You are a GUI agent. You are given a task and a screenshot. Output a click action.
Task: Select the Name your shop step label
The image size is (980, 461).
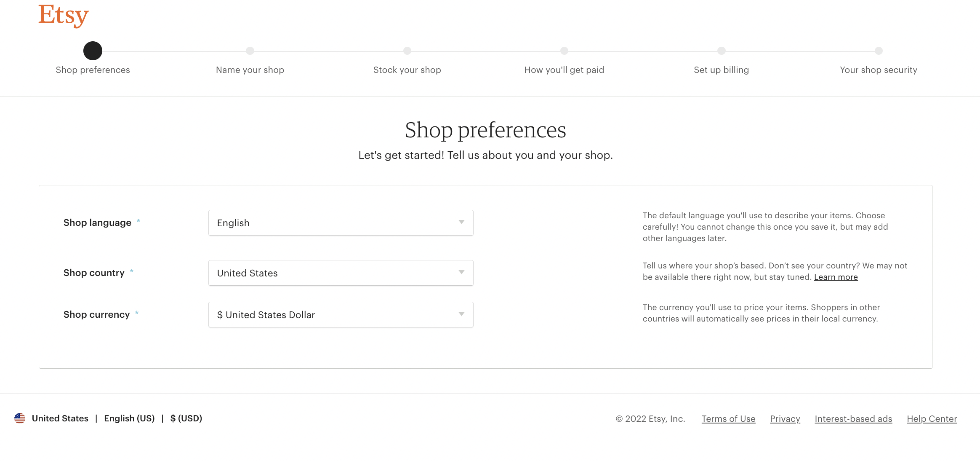250,70
